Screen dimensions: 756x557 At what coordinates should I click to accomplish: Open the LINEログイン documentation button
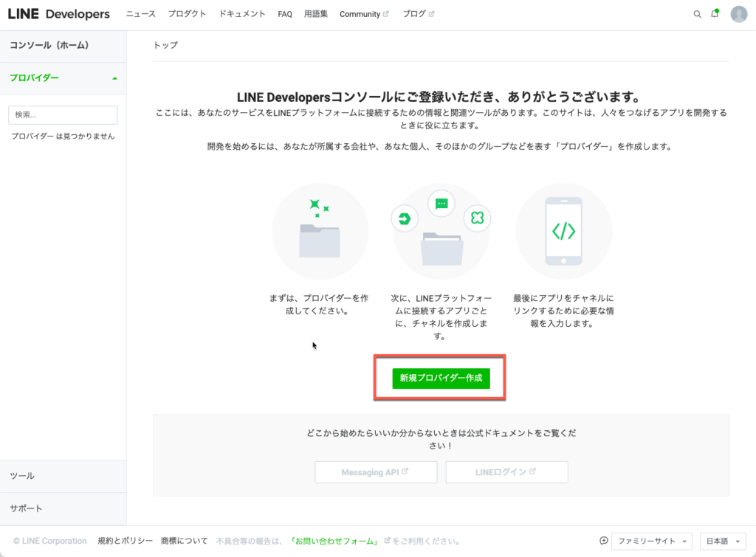506,472
